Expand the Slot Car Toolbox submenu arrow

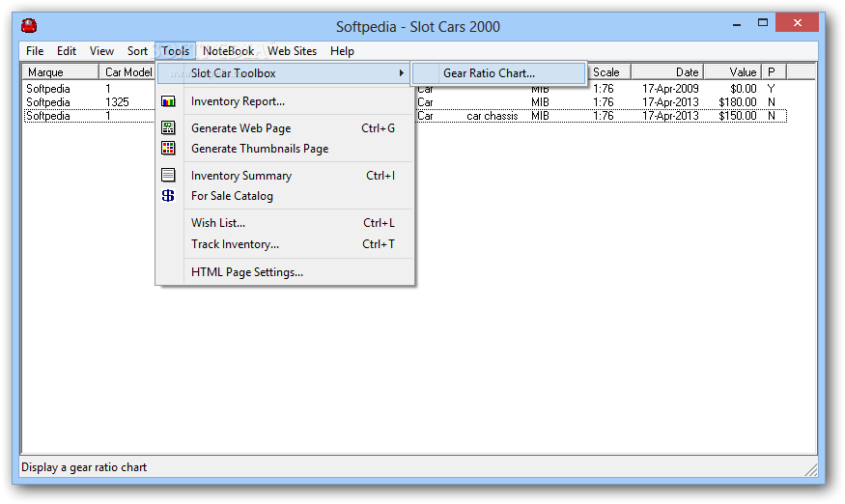pyautogui.click(x=401, y=72)
